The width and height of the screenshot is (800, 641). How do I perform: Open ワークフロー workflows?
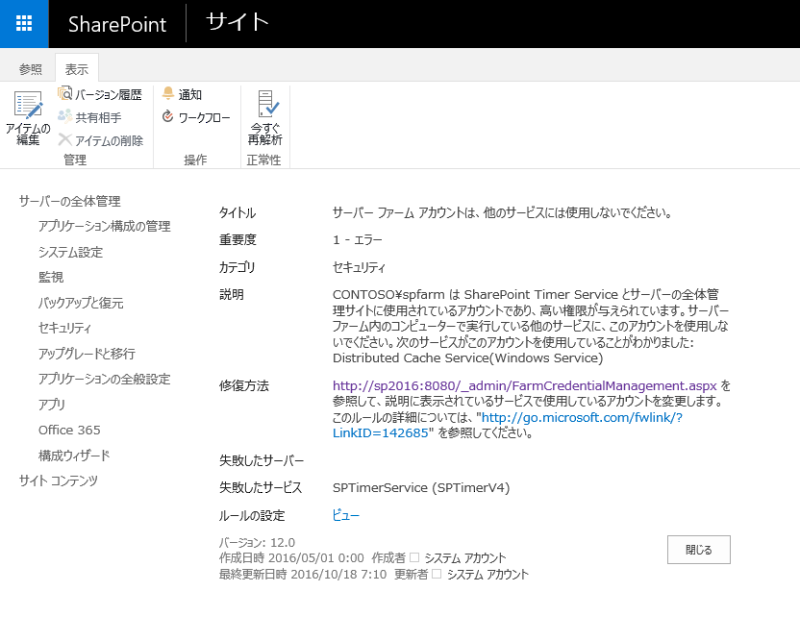point(196,117)
